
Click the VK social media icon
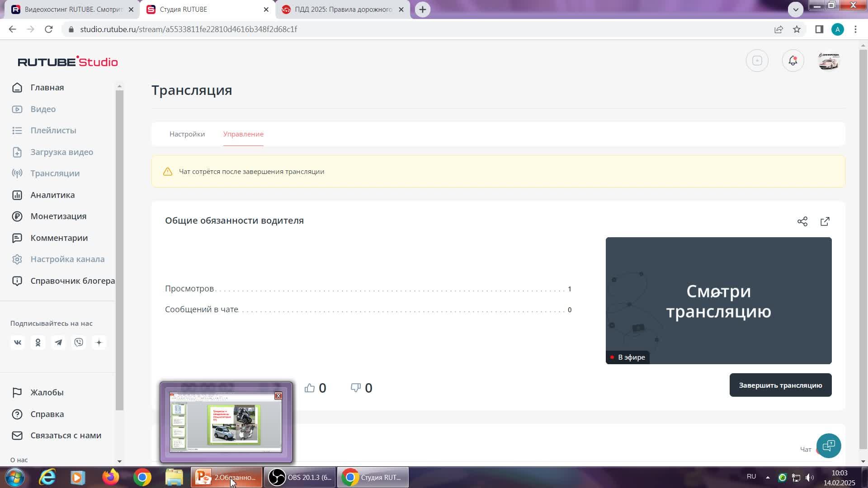(17, 342)
